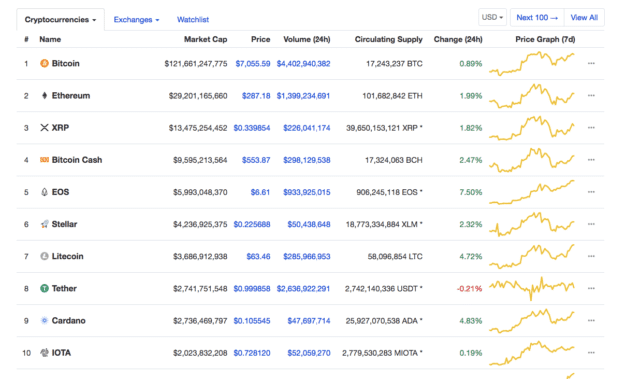Click the Bitcoin coin icon
640x379 pixels.
point(44,63)
